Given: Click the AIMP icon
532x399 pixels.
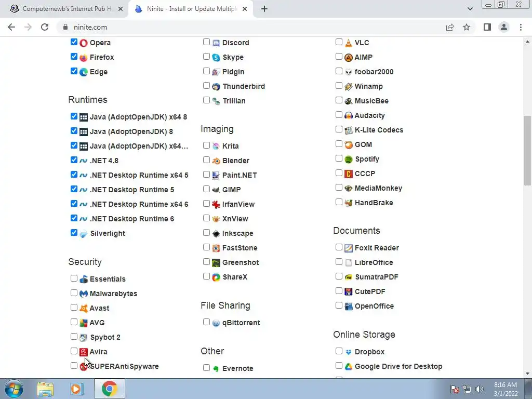Looking at the screenshot, I should pyautogui.click(x=349, y=57).
